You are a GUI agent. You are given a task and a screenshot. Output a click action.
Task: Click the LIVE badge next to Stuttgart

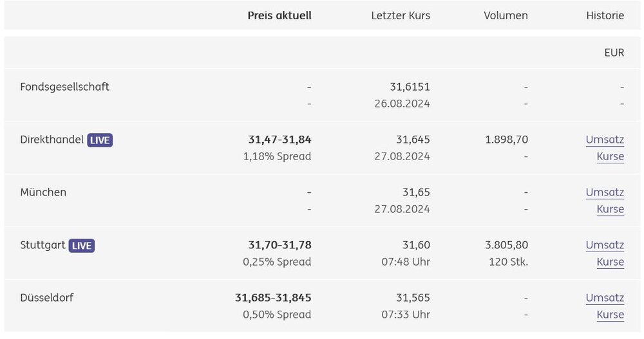81,245
